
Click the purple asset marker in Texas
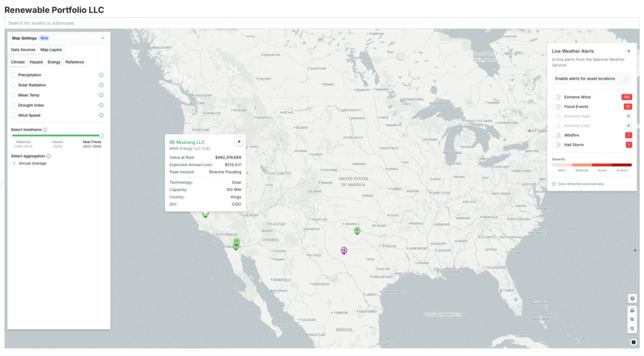click(x=344, y=250)
